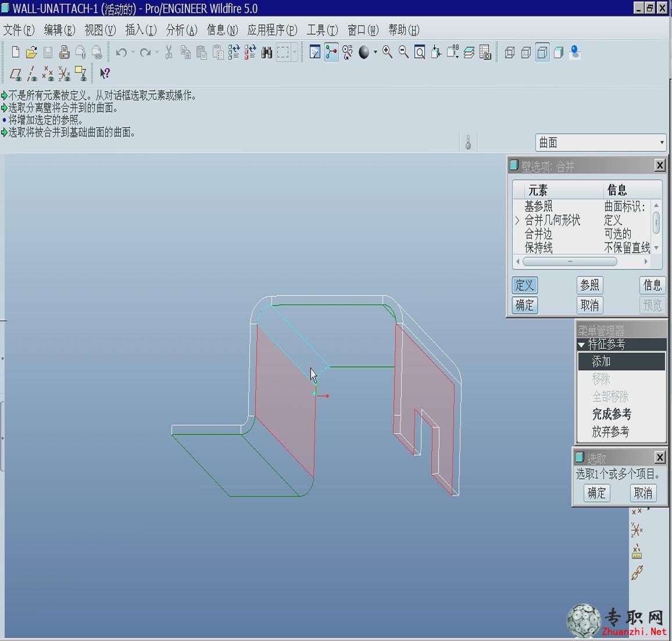
Task: Undo the last action
Action: [121, 52]
